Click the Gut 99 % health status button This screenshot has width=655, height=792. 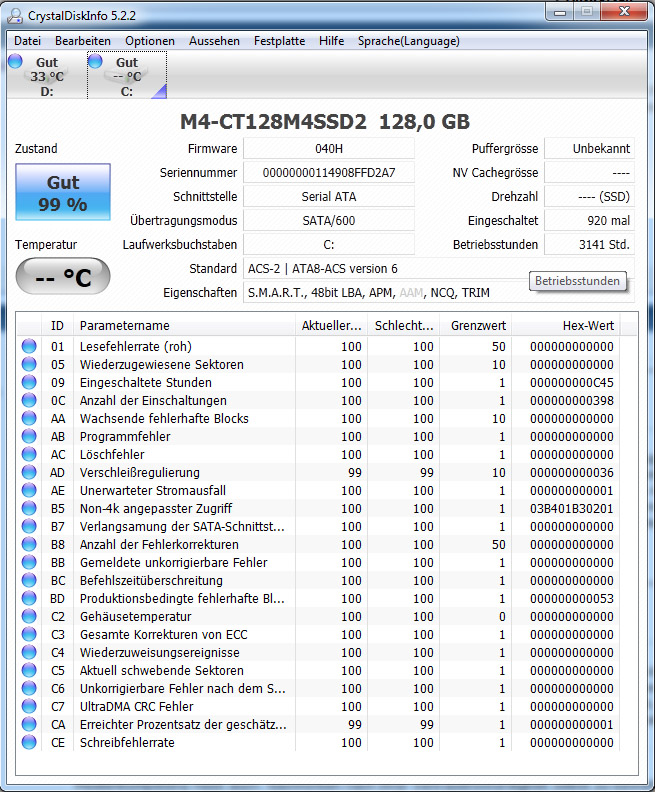tap(63, 192)
